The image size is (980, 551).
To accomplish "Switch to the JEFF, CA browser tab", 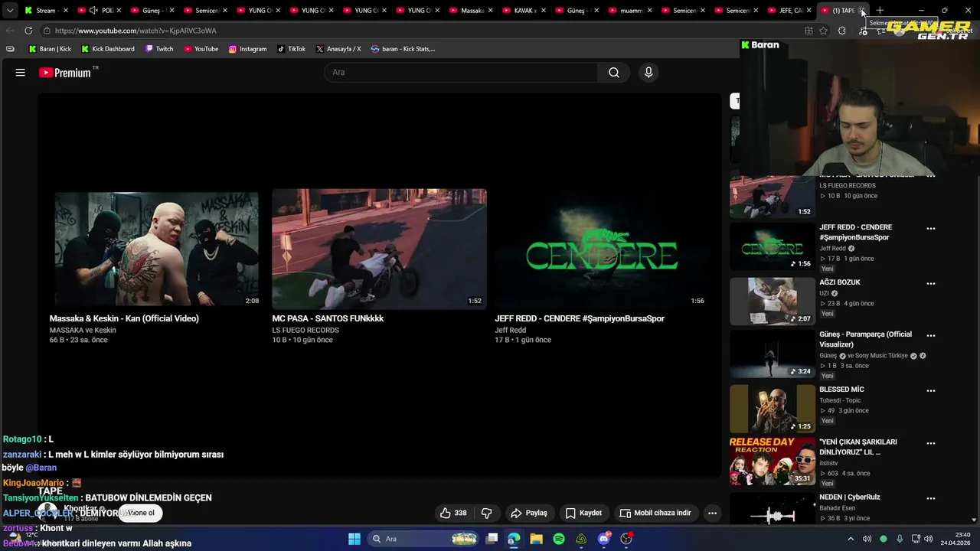I will (x=789, y=11).
